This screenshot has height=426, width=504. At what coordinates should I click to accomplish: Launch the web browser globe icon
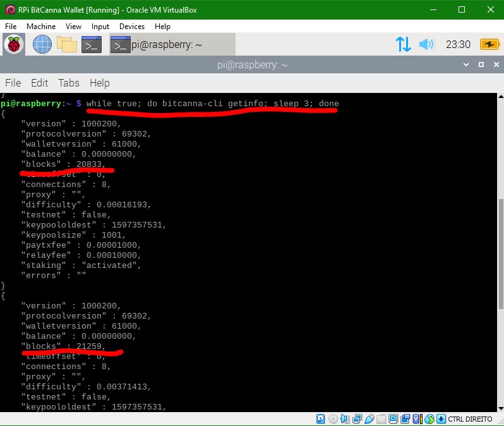point(42,44)
